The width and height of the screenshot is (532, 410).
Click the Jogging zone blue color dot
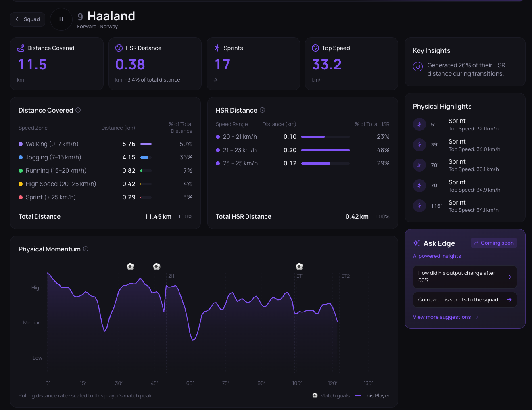21,157
